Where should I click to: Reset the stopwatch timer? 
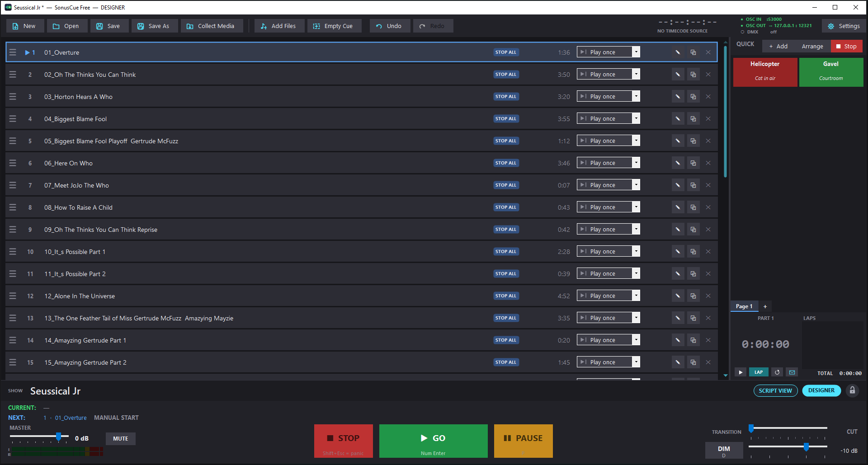[777, 372]
